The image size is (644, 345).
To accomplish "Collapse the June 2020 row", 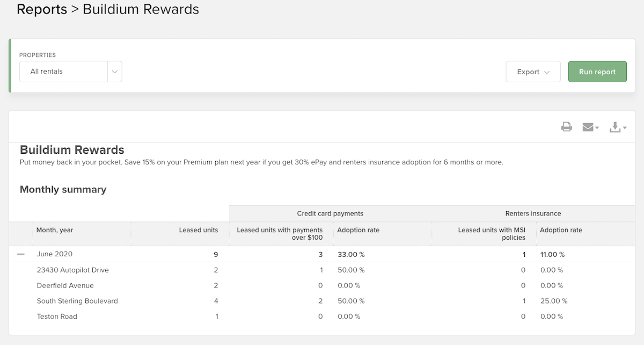I will (21, 254).
